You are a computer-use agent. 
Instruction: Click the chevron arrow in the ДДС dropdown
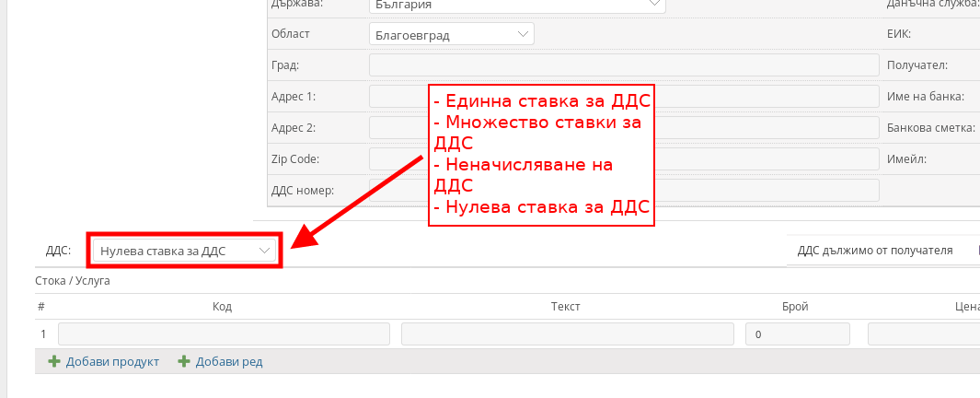click(x=265, y=251)
